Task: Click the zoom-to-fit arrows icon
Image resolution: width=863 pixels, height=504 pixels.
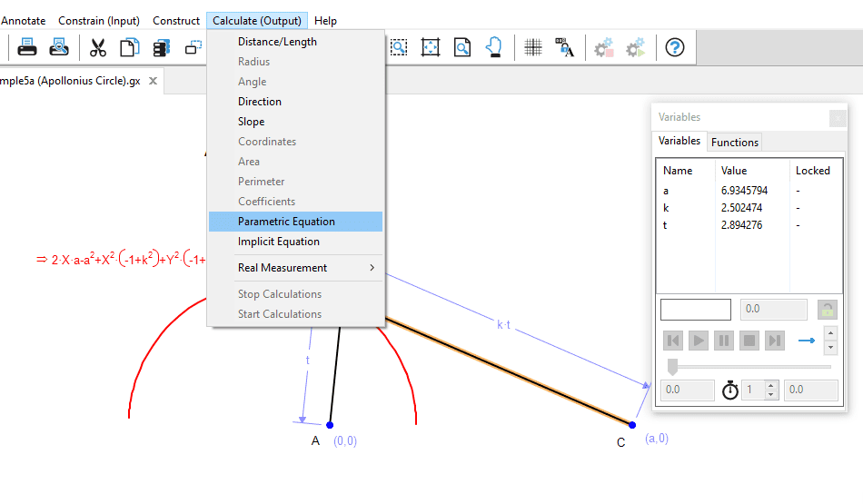Action: click(431, 48)
